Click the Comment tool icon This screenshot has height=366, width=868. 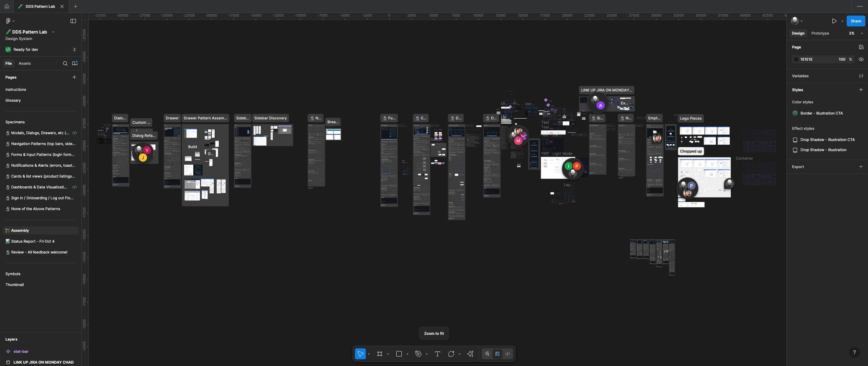click(451, 354)
